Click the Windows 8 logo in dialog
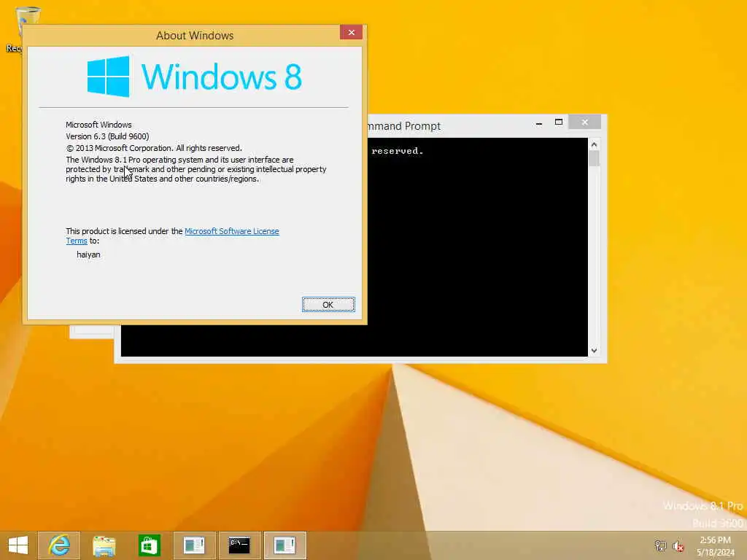The image size is (747, 560). pos(194,76)
